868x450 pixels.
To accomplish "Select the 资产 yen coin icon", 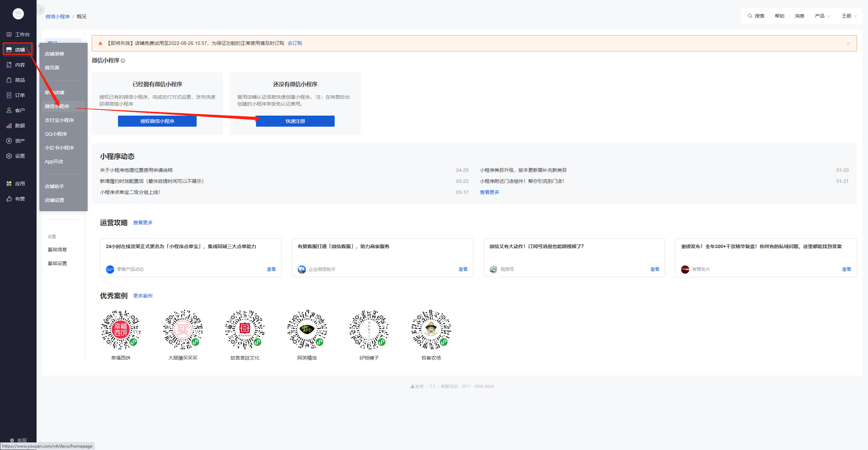I will pyautogui.click(x=9, y=141).
